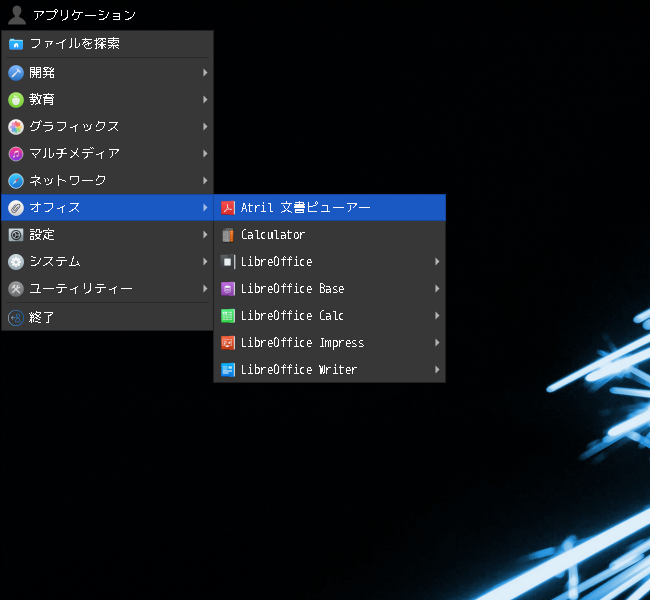Click the music note マルチメディア icon
The height and width of the screenshot is (600, 650).
[16, 153]
